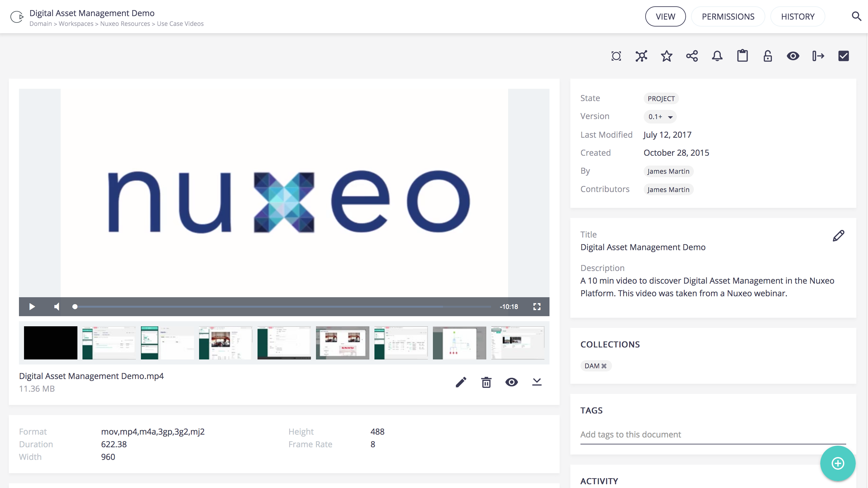
Task: Click the PROJECT state badge
Action: click(661, 98)
